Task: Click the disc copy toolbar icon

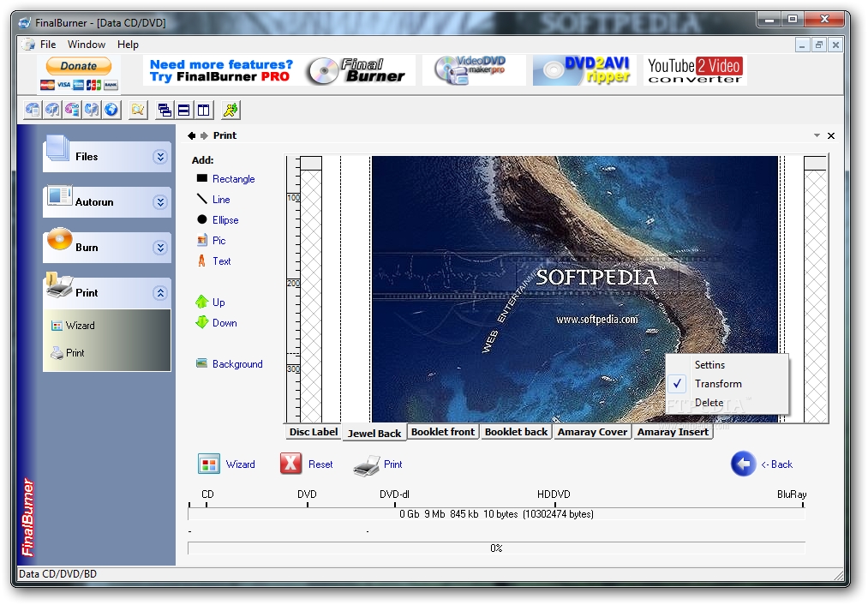Action: 92,110
